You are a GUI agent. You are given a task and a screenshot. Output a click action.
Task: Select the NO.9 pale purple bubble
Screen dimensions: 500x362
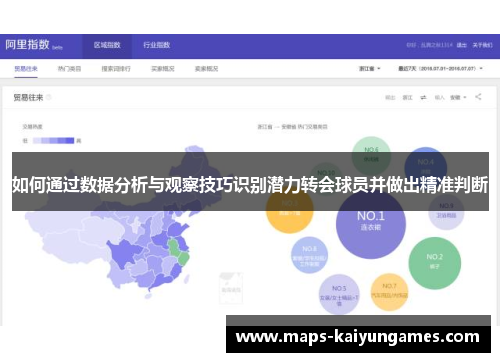coord(446,213)
